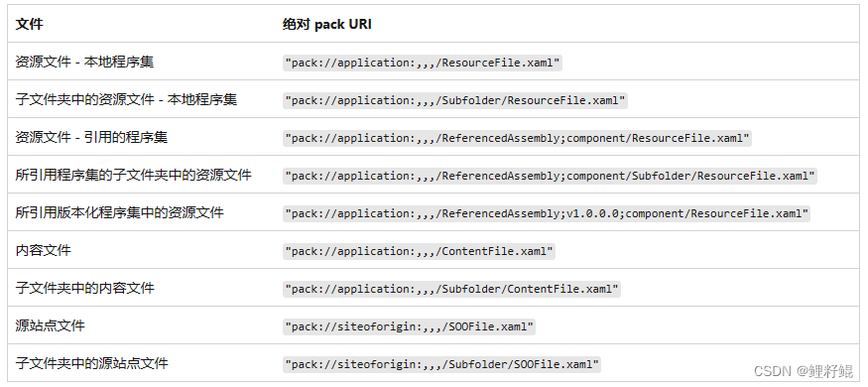Viewport: 868px width, 387px height.
Task: Click the Subfolder/ResourceFile.xaml local URI code
Action: (455, 100)
